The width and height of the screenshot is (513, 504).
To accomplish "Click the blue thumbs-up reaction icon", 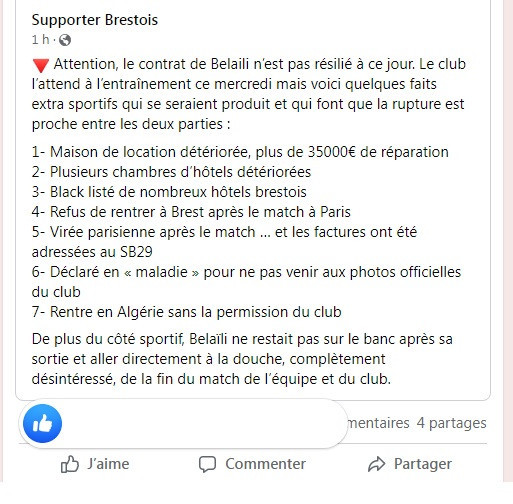I will point(42,423).
